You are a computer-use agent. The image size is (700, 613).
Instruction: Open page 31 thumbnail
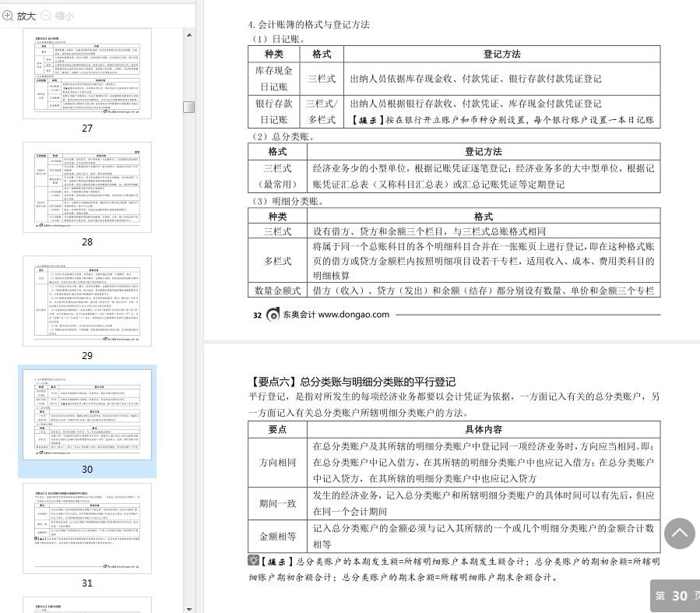87,528
